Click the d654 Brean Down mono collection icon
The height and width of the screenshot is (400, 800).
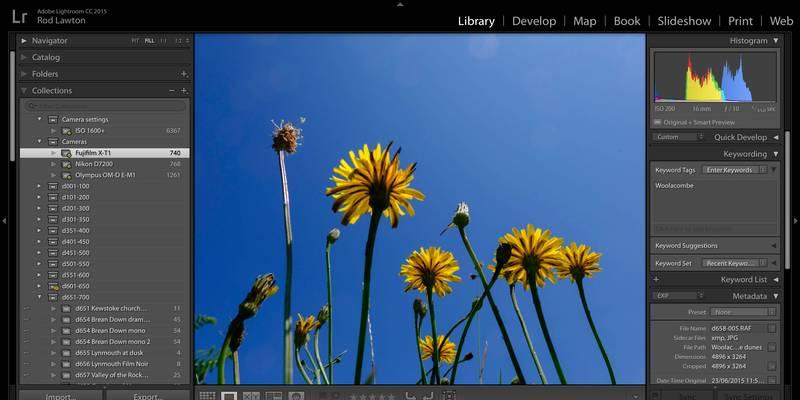click(x=66, y=331)
